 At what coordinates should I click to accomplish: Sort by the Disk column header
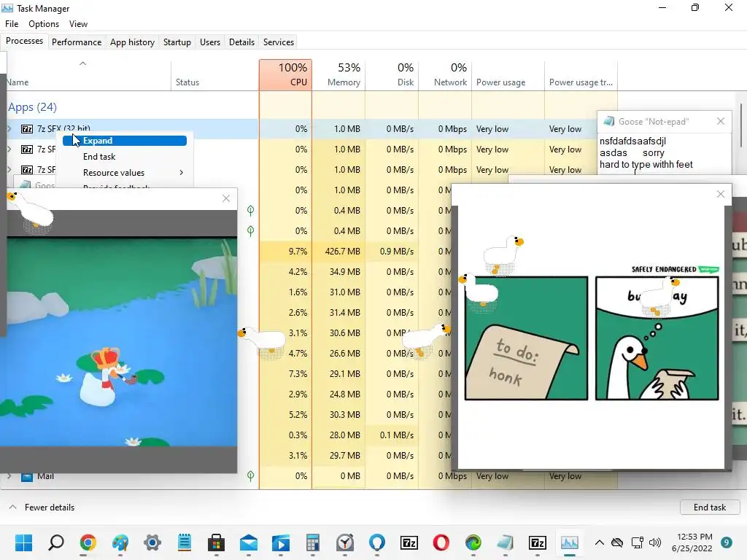click(392, 75)
